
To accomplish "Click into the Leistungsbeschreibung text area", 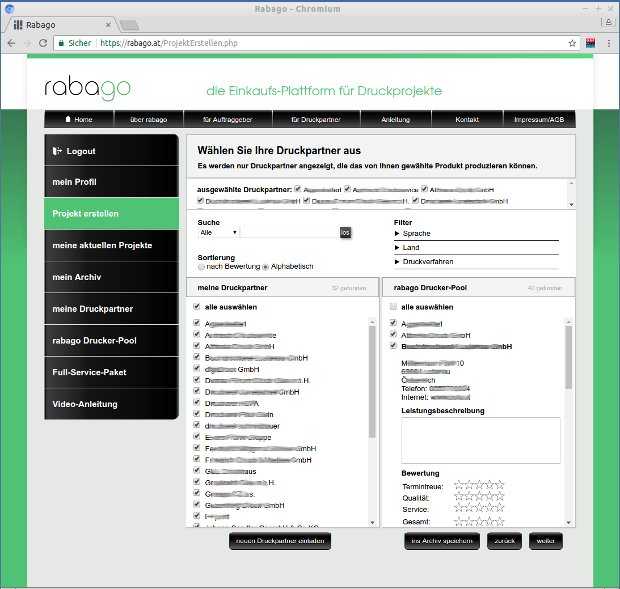I will 481,440.
